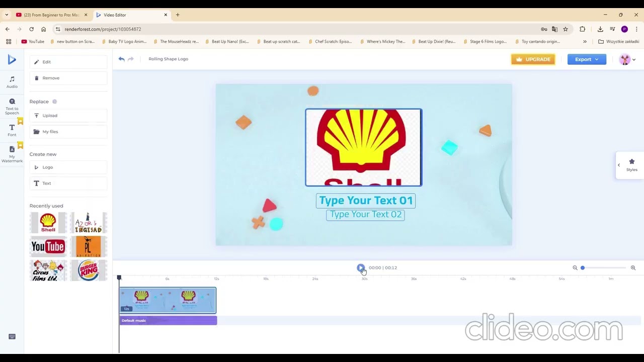The height and width of the screenshot is (362, 644).
Task: Select the Shell logo thumbnail
Action: 48,223
